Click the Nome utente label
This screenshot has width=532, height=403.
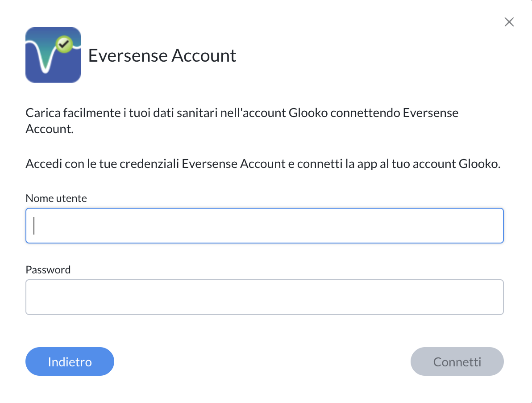pyautogui.click(x=56, y=198)
